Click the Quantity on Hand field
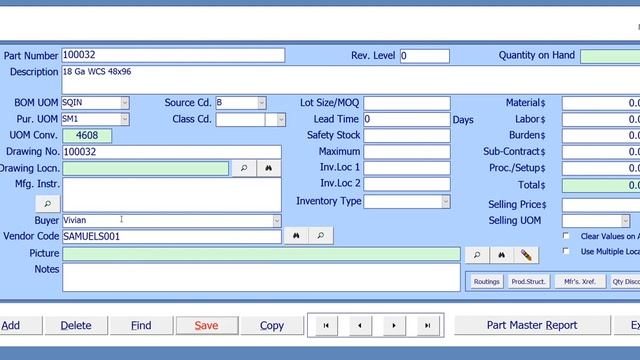Viewport: 640px width, 360px height. point(610,56)
